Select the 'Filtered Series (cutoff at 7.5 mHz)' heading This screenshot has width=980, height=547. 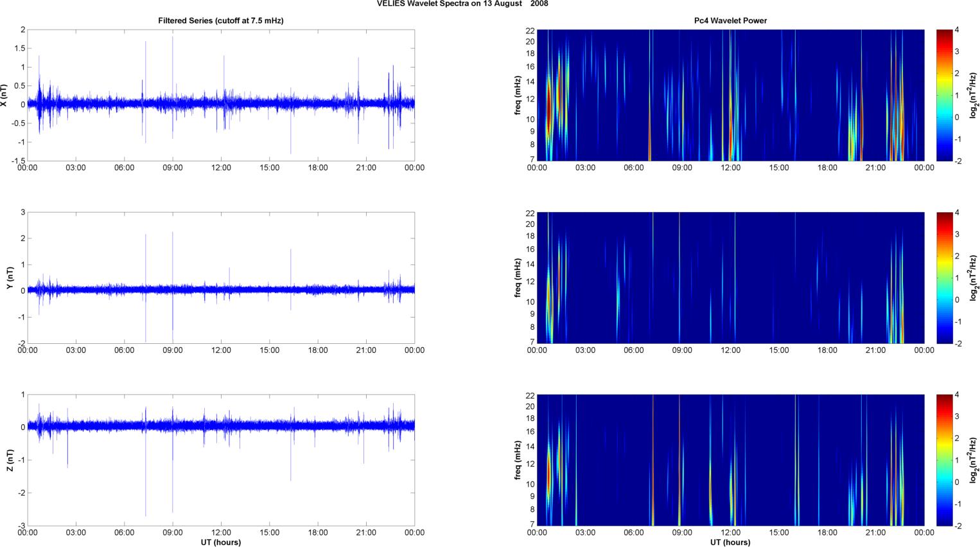(221, 21)
